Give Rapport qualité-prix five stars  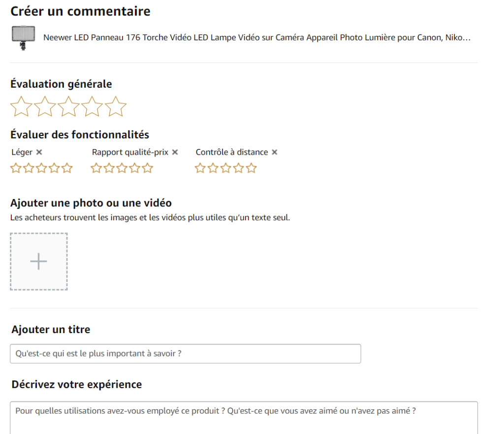coord(148,168)
